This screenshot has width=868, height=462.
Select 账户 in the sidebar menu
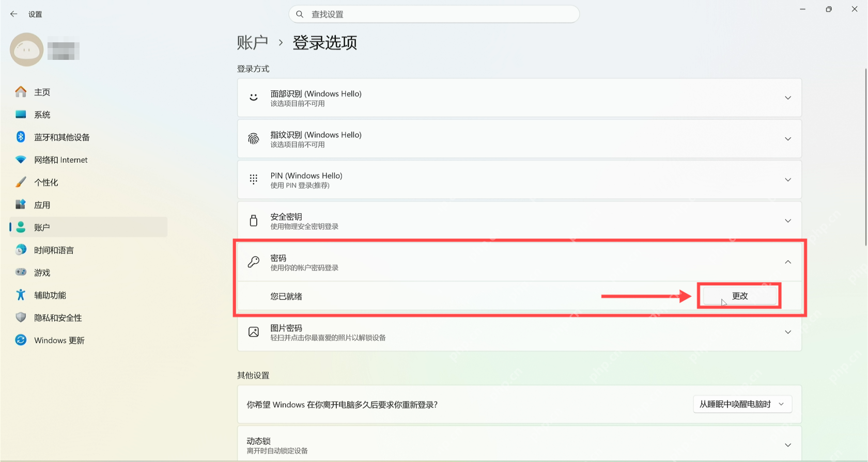[x=88, y=227]
